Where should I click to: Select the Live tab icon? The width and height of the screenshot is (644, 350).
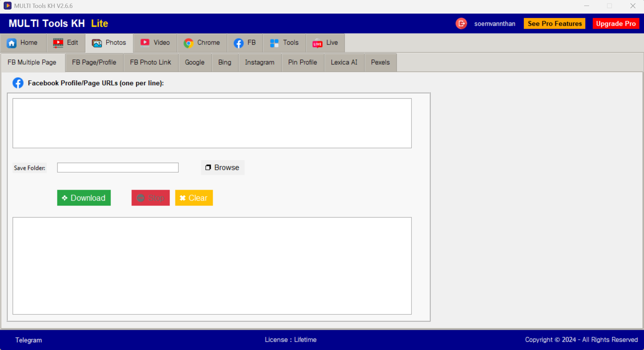pos(317,43)
